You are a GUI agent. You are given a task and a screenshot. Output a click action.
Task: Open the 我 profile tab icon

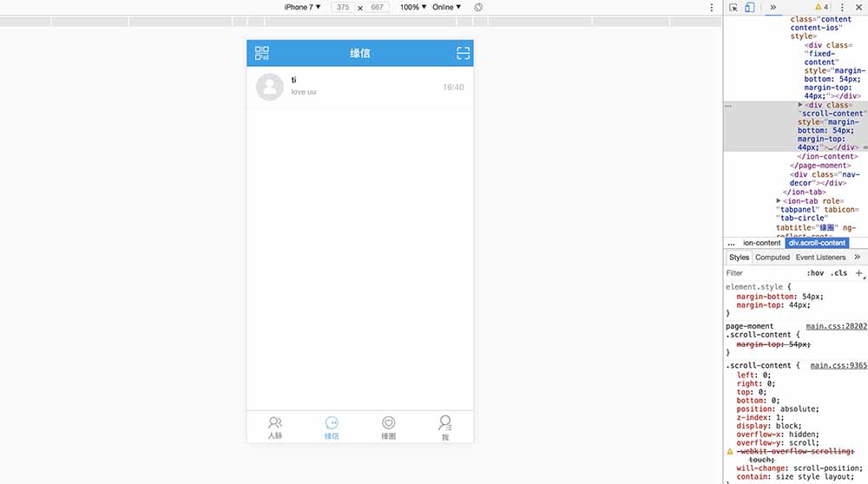point(445,423)
